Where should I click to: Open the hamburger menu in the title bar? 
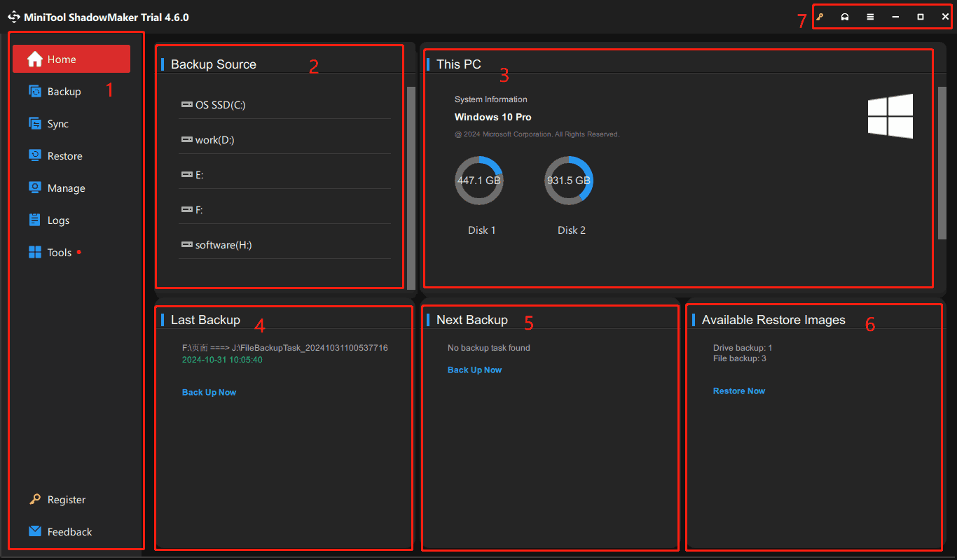click(870, 16)
